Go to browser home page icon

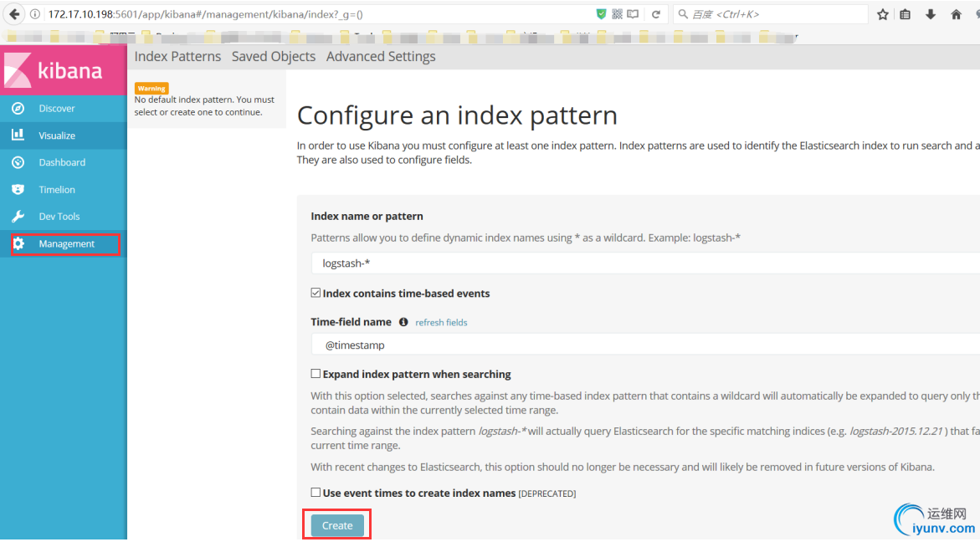pyautogui.click(x=957, y=13)
